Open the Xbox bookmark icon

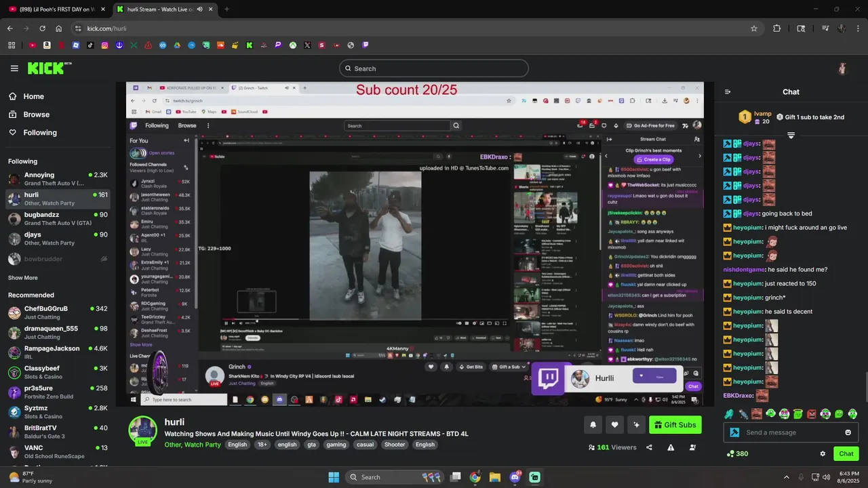pyautogui.click(x=293, y=45)
